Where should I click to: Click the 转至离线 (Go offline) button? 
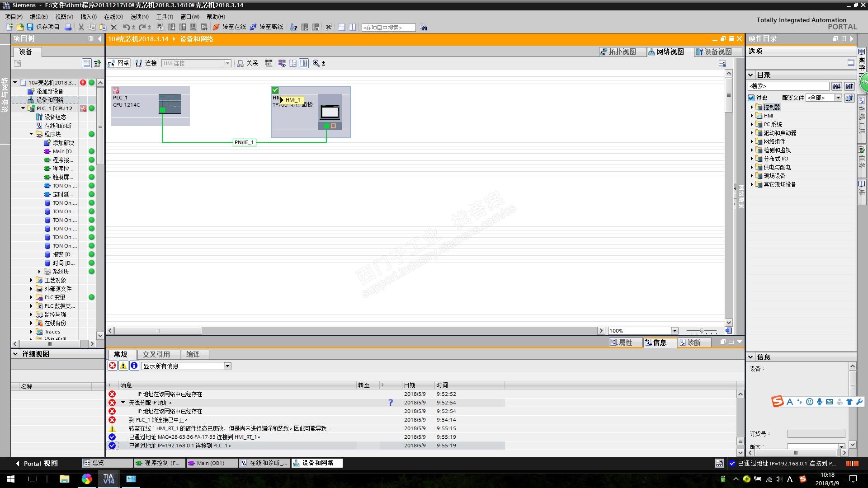point(266,27)
